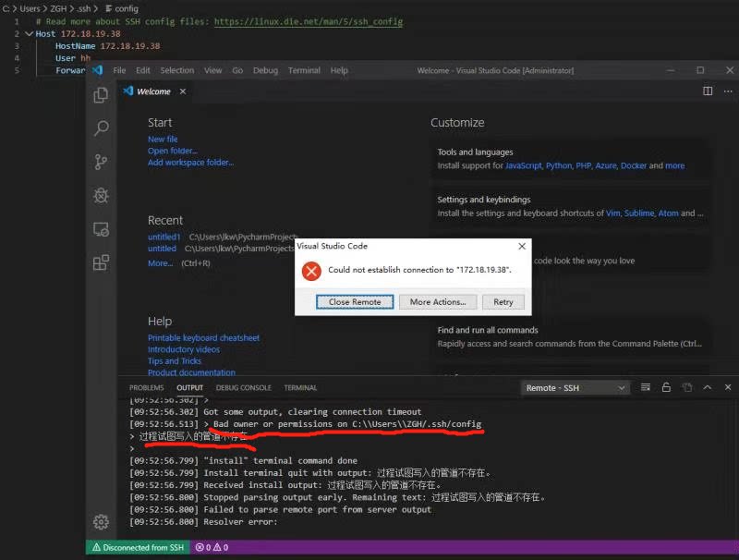
Task: Open Printable keyboard cheatsheet link
Action: coord(203,337)
